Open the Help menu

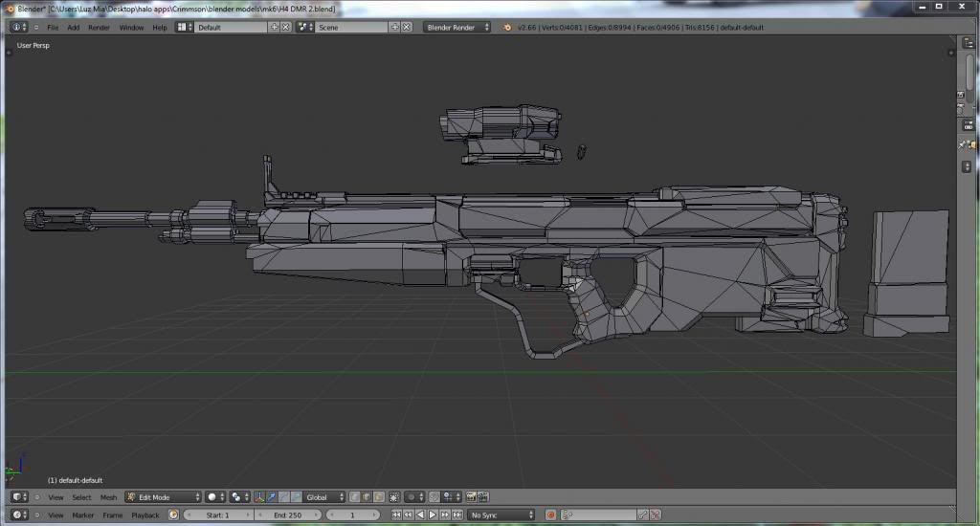[x=160, y=28]
